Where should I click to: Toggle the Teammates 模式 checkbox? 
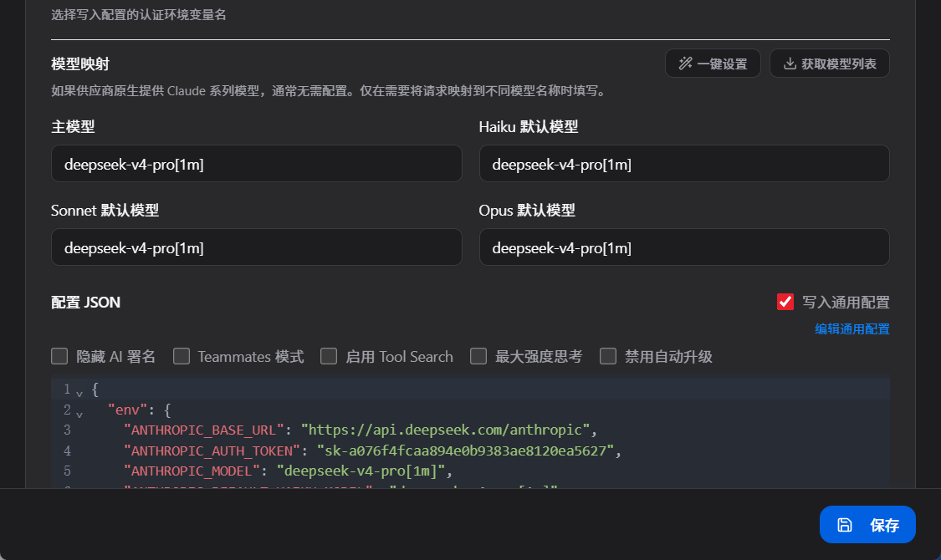[182, 356]
